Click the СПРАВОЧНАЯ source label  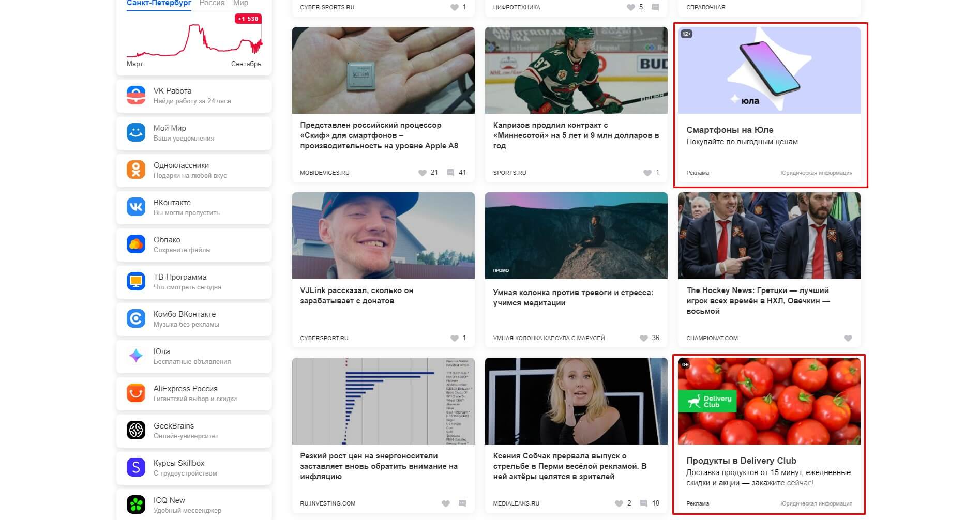pyautogui.click(x=706, y=7)
